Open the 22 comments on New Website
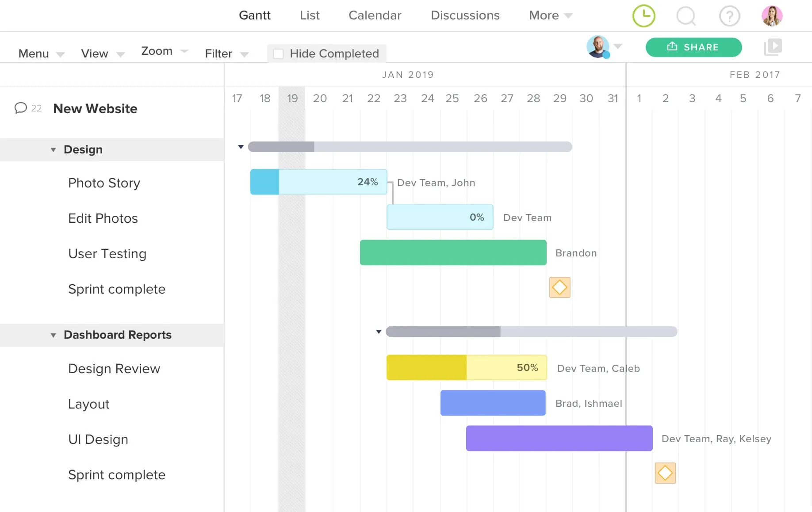 pos(27,108)
